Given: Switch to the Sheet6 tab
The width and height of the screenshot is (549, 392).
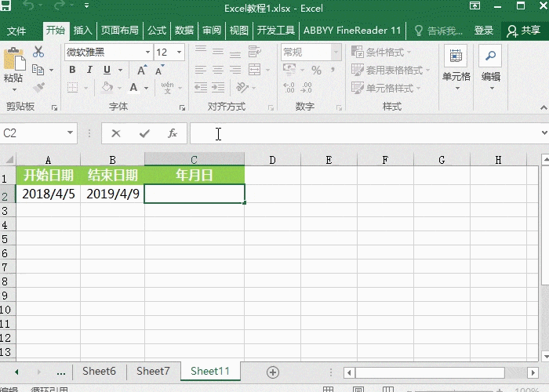Looking at the screenshot, I should click(x=99, y=371).
